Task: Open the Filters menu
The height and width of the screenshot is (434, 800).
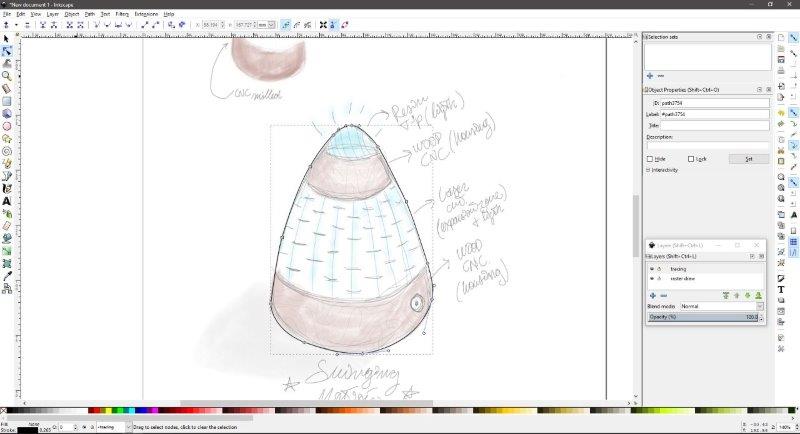Action: (122, 14)
